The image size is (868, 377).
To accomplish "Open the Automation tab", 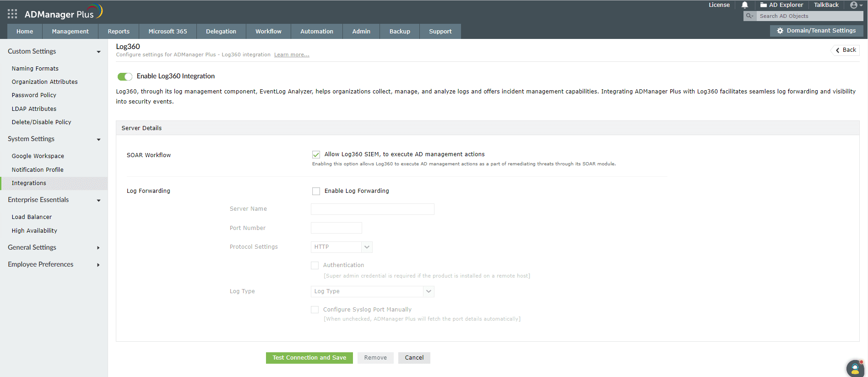I will 317,31.
